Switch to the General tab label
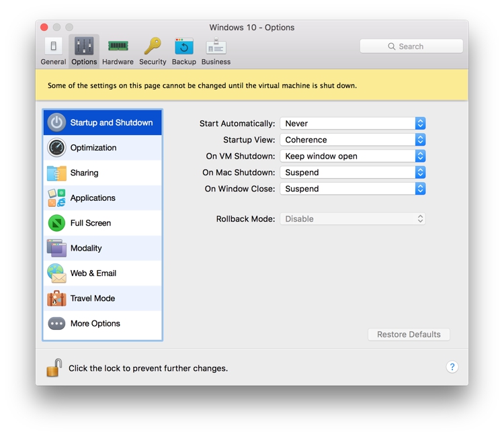Image resolution: width=504 pixels, height=436 pixels. [53, 62]
